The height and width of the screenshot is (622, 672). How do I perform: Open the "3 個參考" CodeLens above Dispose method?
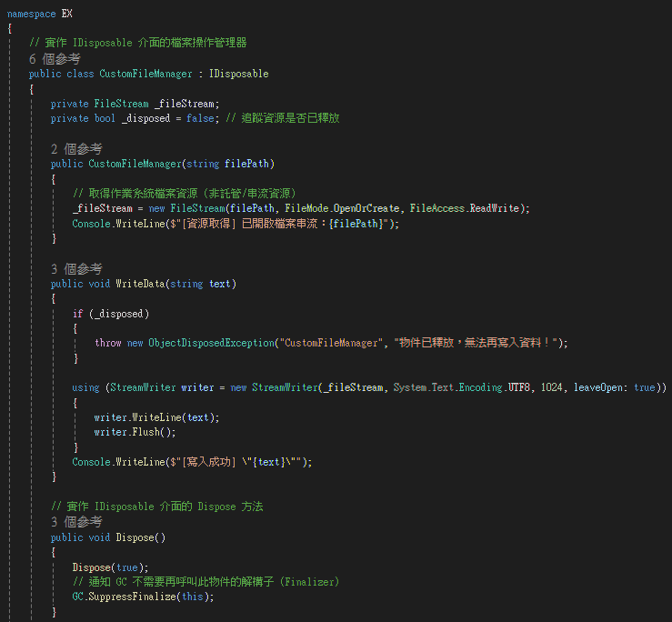(76, 522)
